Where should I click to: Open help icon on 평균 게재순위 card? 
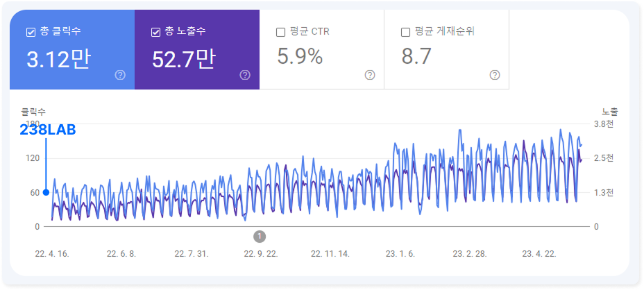point(495,75)
